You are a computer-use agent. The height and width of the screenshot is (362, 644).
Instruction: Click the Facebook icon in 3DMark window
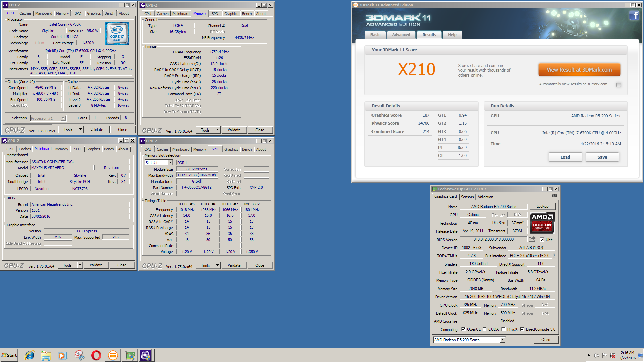(634, 15)
